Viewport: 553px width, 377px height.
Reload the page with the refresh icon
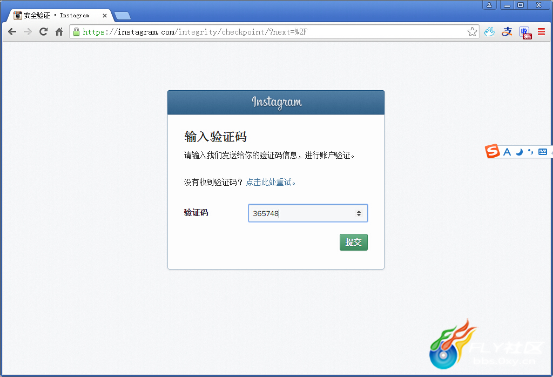[43, 32]
